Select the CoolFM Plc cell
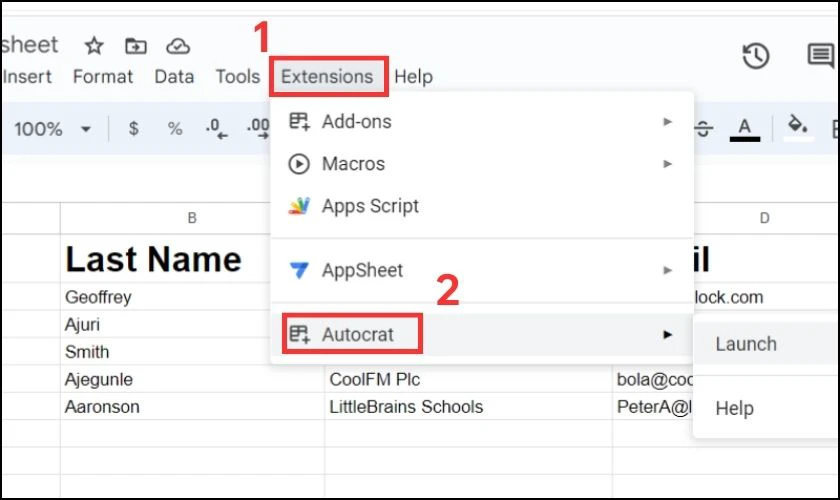 pyautogui.click(x=468, y=379)
